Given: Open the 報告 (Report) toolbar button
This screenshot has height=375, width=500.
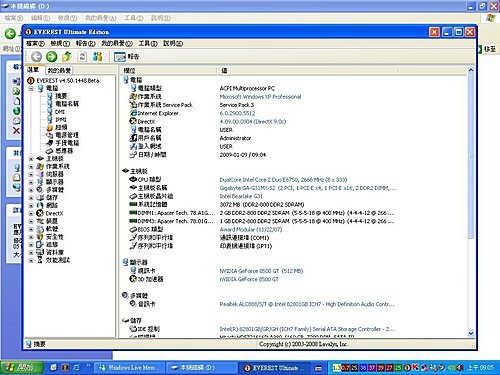Looking at the screenshot, I should (x=126, y=57).
